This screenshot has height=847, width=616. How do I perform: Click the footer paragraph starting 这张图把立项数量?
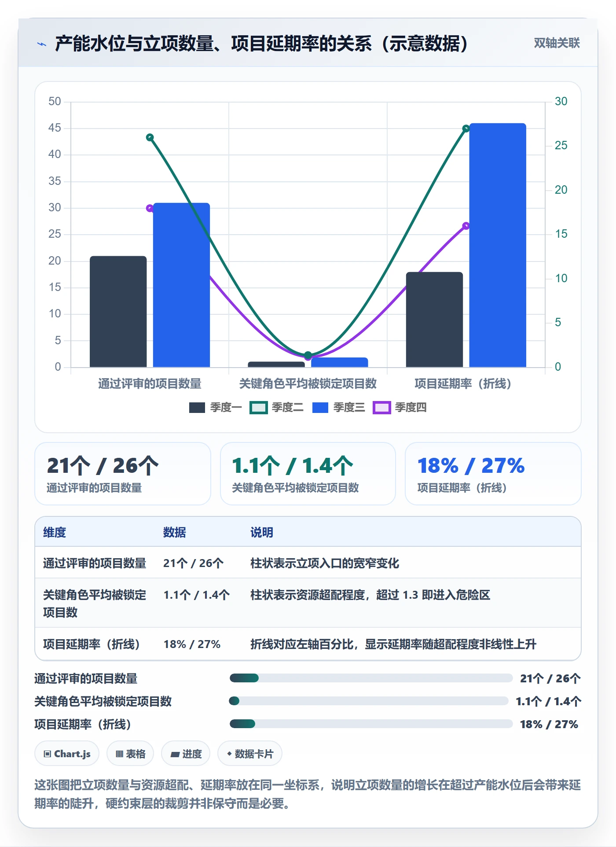tap(308, 794)
